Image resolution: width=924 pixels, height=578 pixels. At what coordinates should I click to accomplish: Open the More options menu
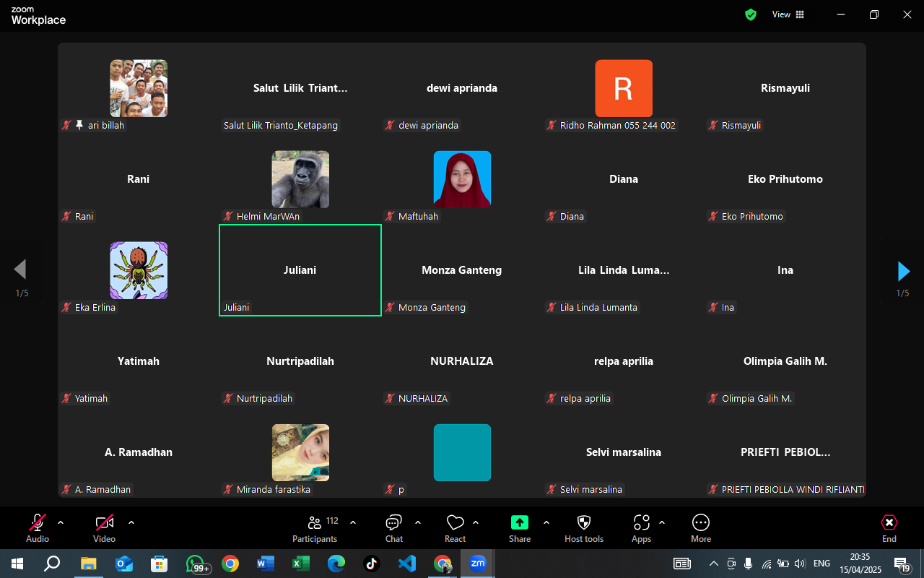pos(700,528)
